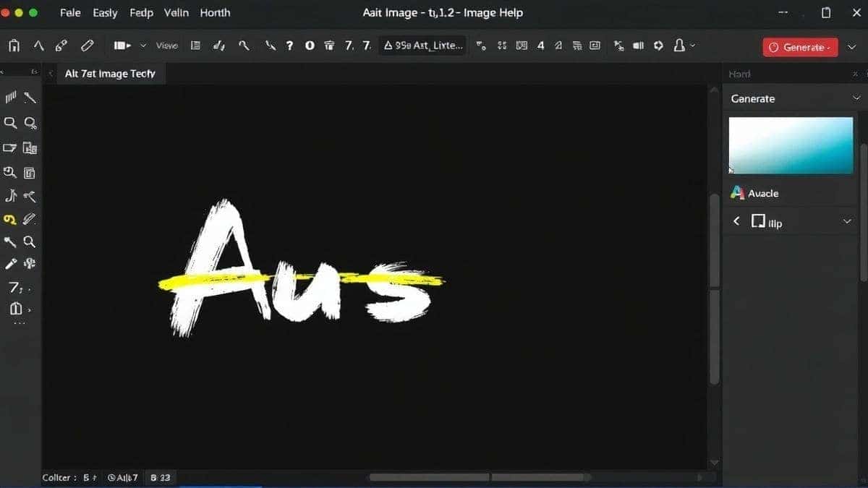Image resolution: width=868 pixels, height=488 pixels.
Task: Click the gradient preview swatch in right panel
Action: tap(791, 145)
